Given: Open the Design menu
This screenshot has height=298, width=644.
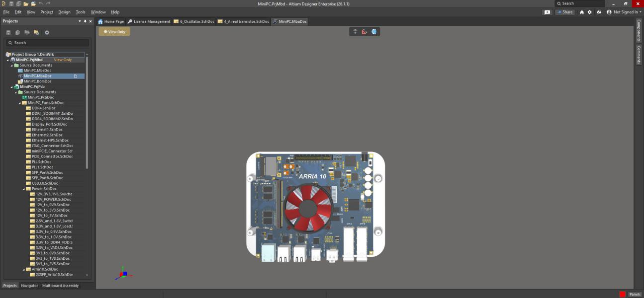Looking at the screenshot, I should coord(64,12).
